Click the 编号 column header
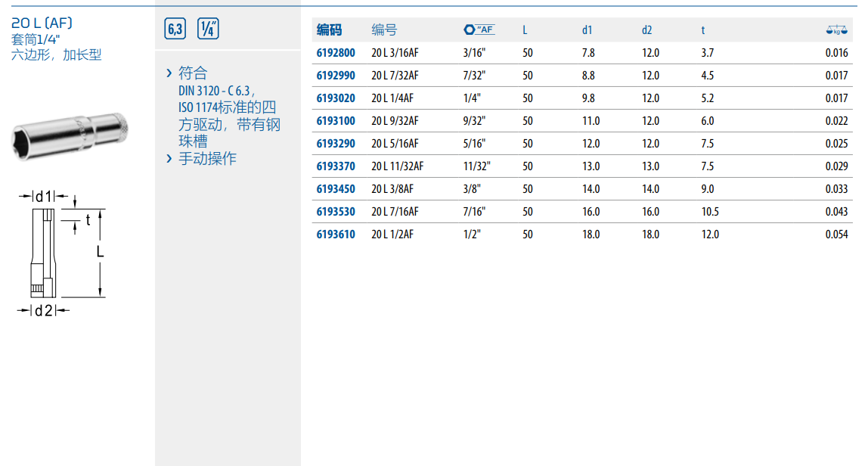The width and height of the screenshot is (868, 466). pos(384,30)
